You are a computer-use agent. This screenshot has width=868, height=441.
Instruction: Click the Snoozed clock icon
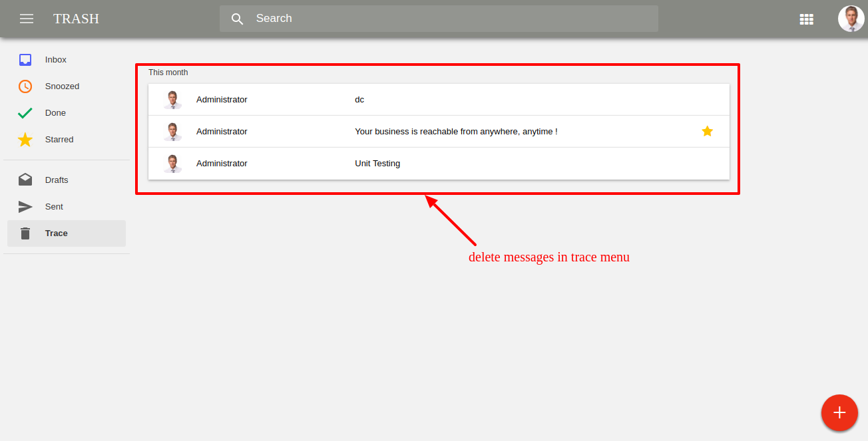click(x=25, y=86)
